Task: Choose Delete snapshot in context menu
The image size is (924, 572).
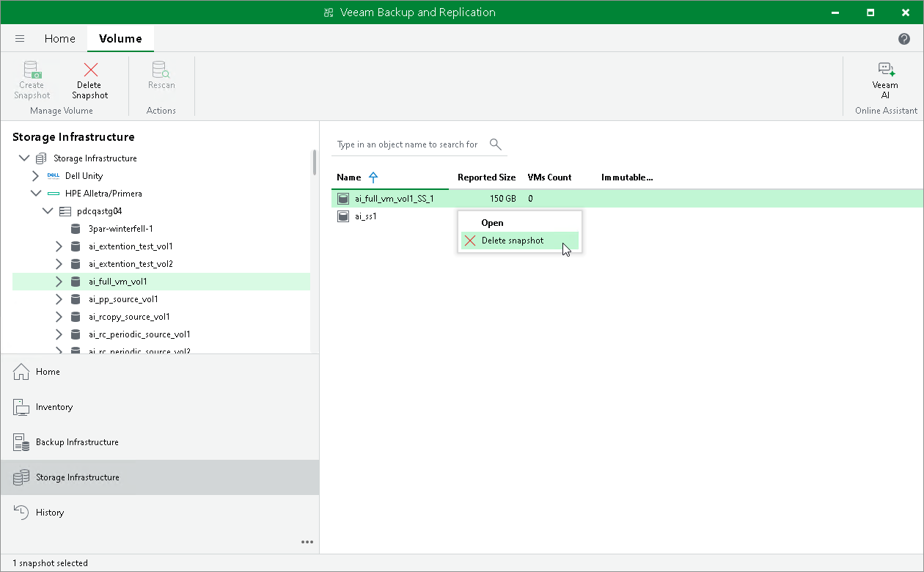Action: [520, 241]
